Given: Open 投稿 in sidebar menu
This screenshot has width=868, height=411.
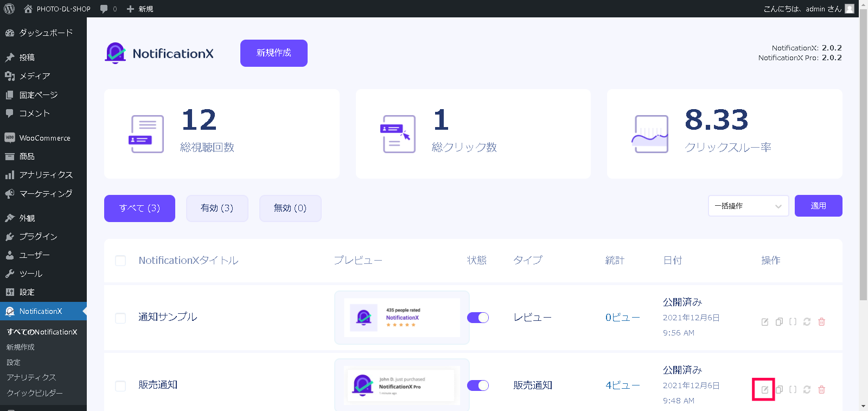Looking at the screenshot, I should [43, 58].
